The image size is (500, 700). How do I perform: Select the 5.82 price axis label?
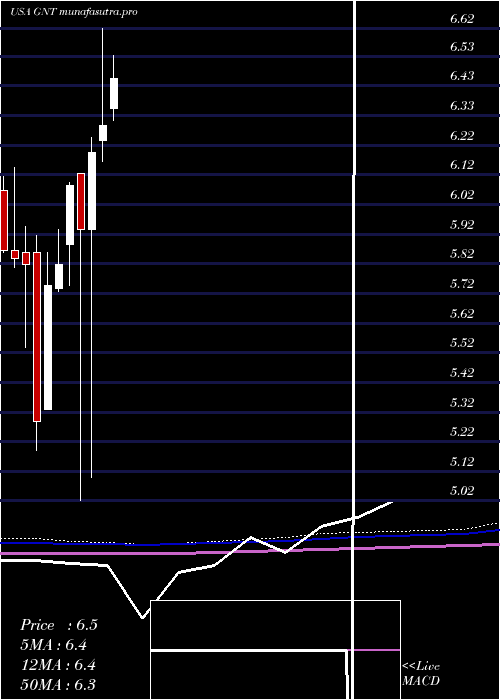(x=462, y=254)
